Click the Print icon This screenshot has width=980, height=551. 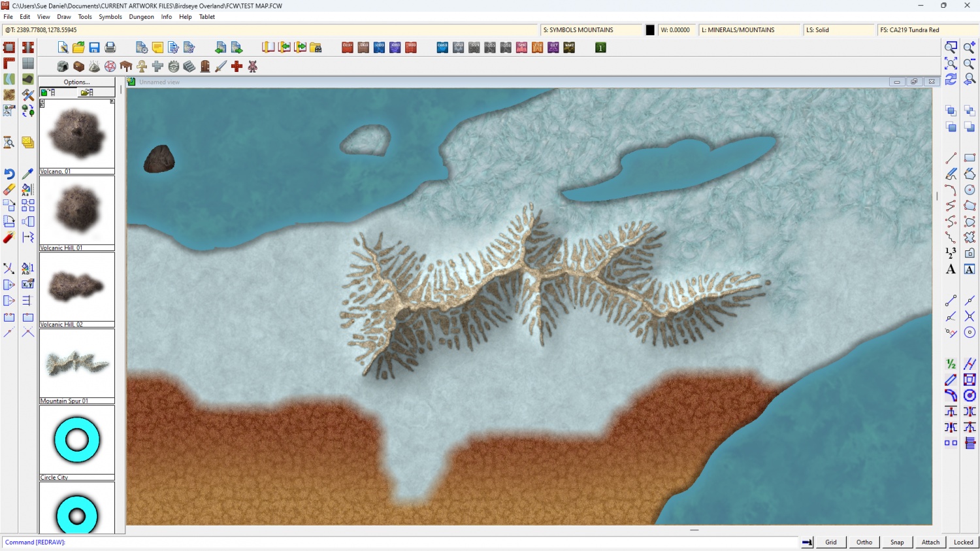coord(110,47)
